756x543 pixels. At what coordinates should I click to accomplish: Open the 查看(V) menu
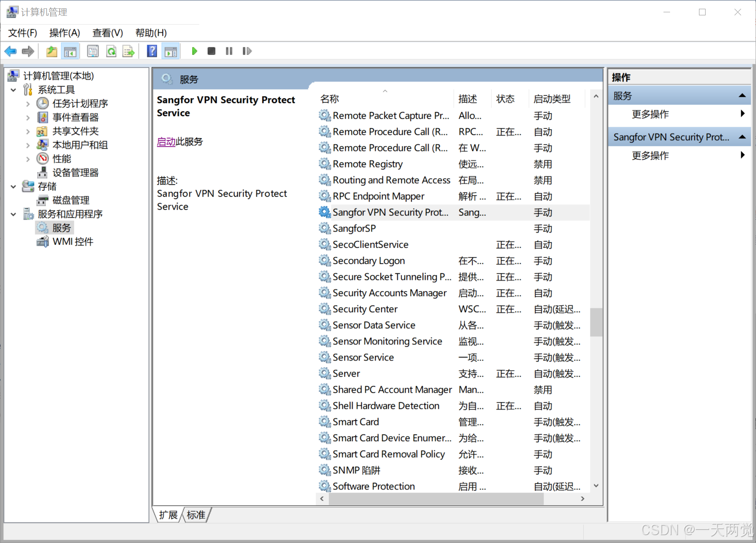[108, 33]
